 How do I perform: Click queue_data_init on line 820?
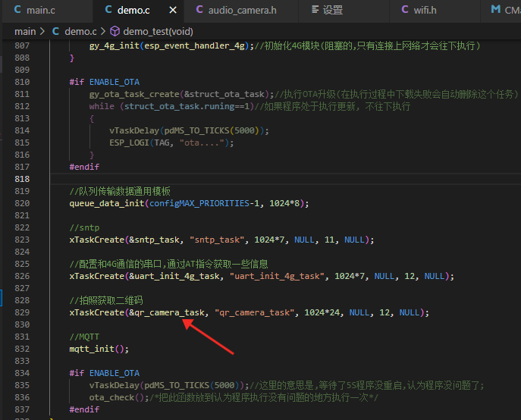[107, 203]
